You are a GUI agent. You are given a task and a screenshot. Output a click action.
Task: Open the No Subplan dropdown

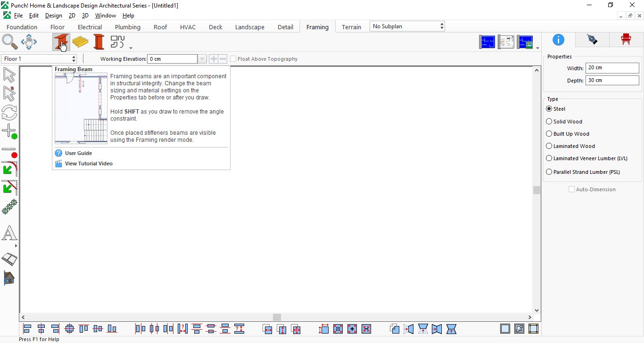click(407, 26)
